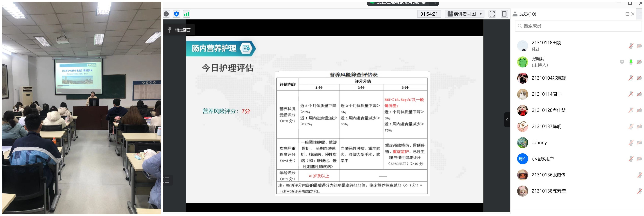The width and height of the screenshot is (644, 216).
Task: Collapse the members sidebar with the arrow handle
Action: tap(507, 120)
